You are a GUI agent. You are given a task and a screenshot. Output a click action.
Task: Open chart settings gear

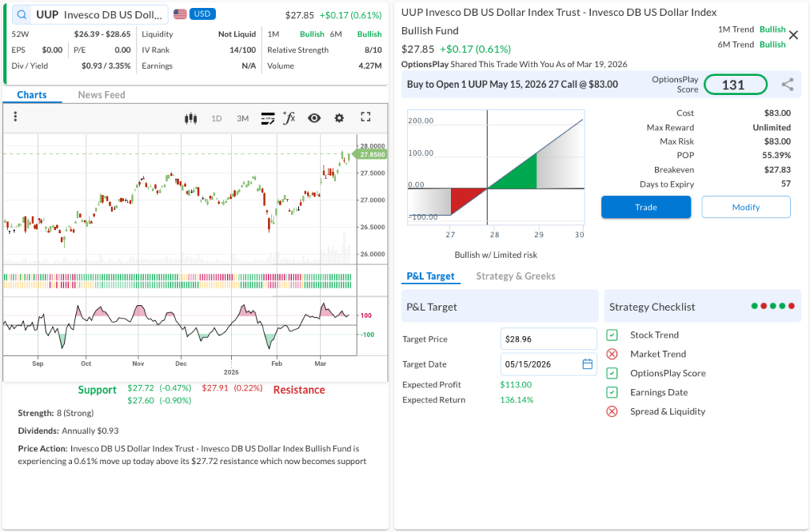coord(339,119)
